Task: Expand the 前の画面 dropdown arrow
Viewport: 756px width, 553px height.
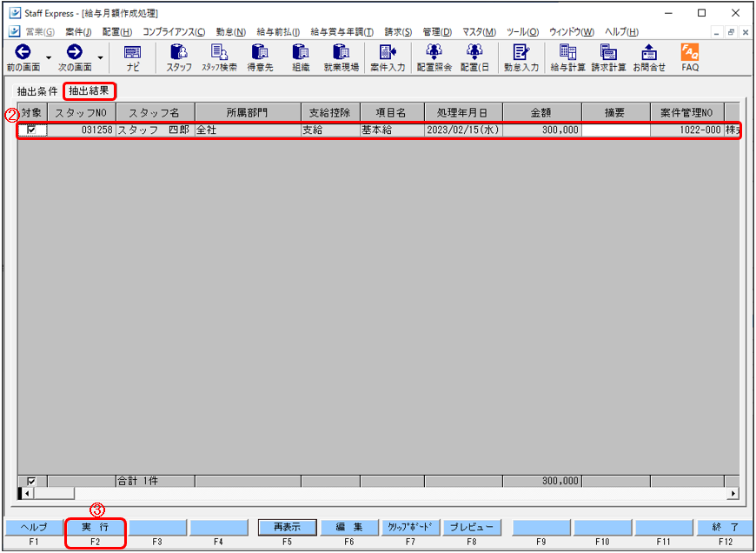Action: coord(49,58)
